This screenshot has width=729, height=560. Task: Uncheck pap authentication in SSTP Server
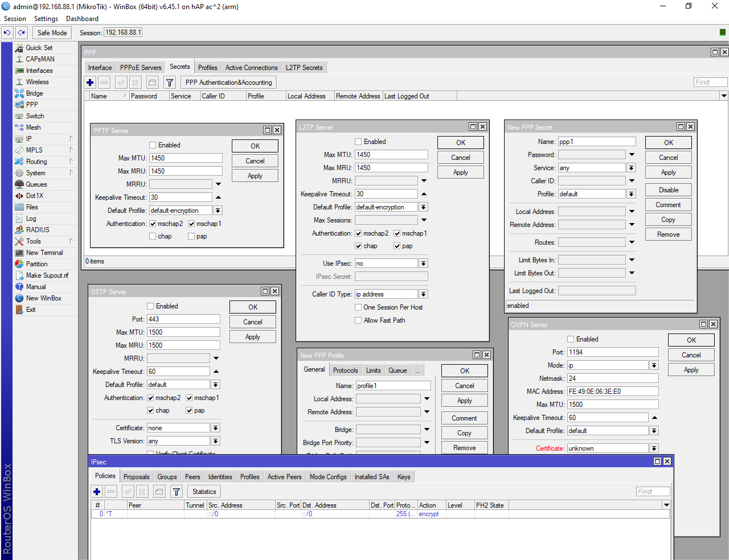click(189, 410)
